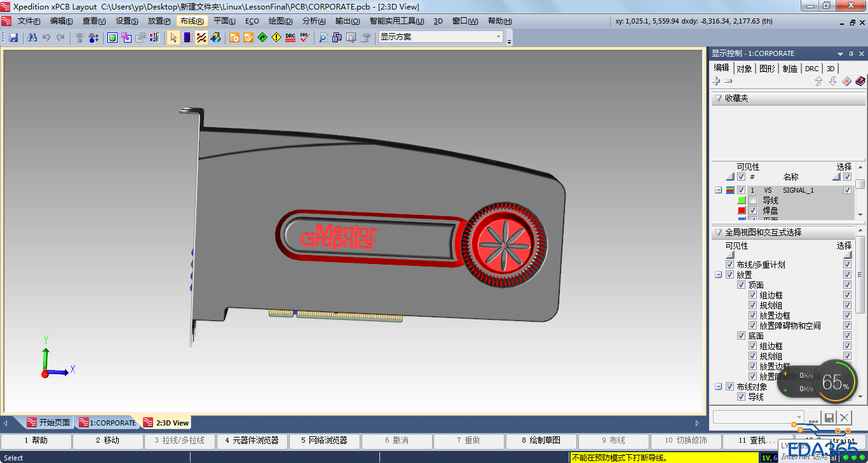The width and height of the screenshot is (868, 463).
Task: Open the 显示方案 dropdown in toolbar
Action: pyautogui.click(x=498, y=37)
